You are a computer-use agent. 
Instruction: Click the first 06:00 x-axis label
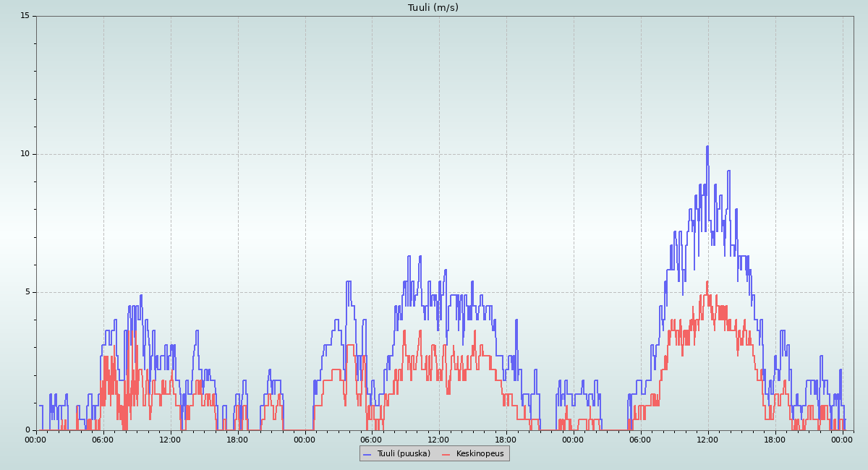[x=103, y=440]
